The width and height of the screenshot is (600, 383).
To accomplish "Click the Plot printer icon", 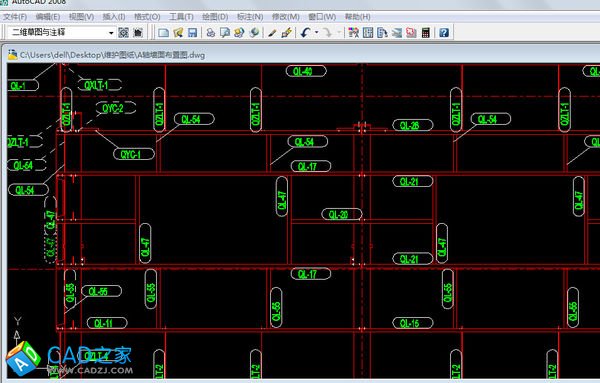I will [x=210, y=33].
